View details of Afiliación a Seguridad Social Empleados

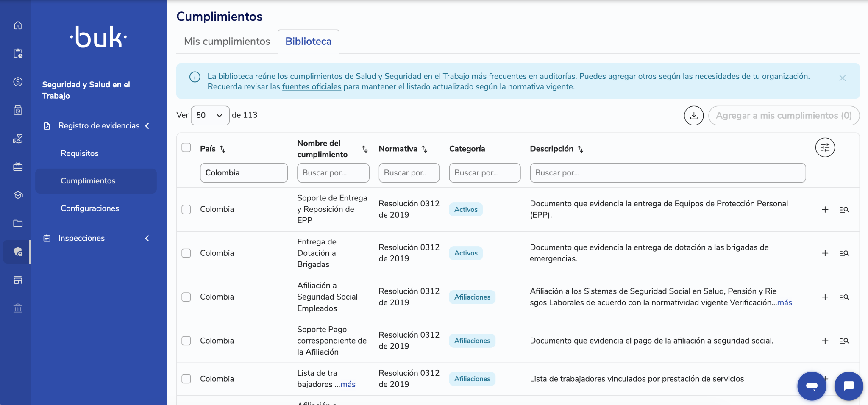pyautogui.click(x=845, y=297)
